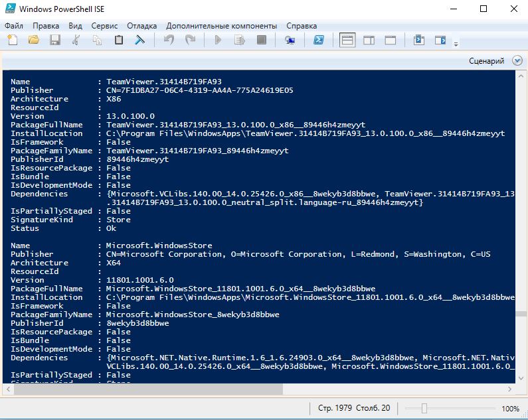Click the 100% zoom value in the status bar
Image resolution: width=528 pixels, height=420 pixels.
click(510, 409)
